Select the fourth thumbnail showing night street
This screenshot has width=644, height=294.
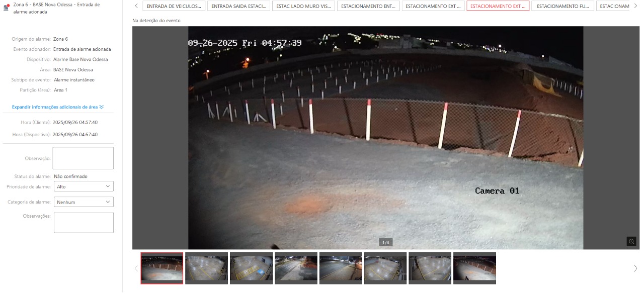[296, 268]
